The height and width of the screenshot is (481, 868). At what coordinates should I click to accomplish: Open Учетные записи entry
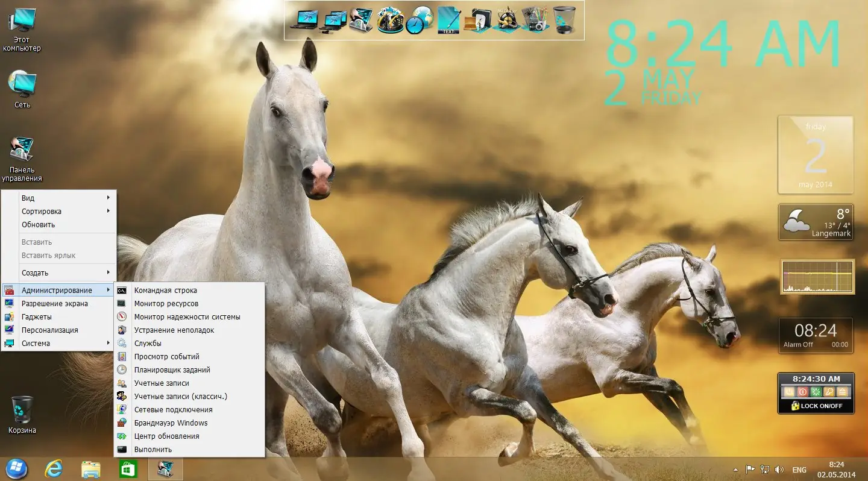[x=189, y=383]
